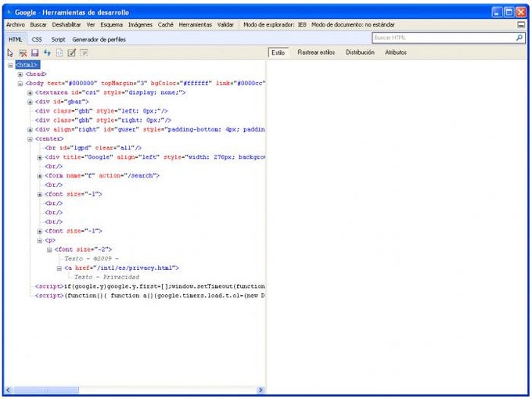532x399 pixels.
Task: Expand the div id="guser" node
Action: (x=30, y=130)
